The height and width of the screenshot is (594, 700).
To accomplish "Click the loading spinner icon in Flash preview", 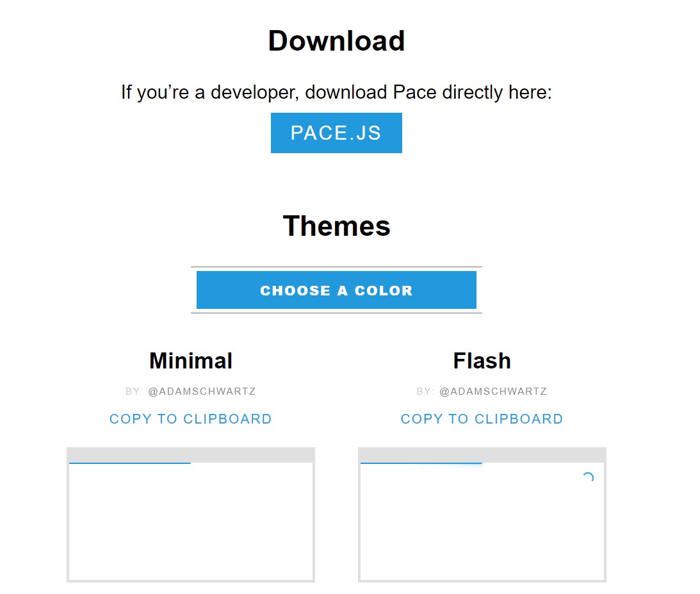I will (588, 477).
